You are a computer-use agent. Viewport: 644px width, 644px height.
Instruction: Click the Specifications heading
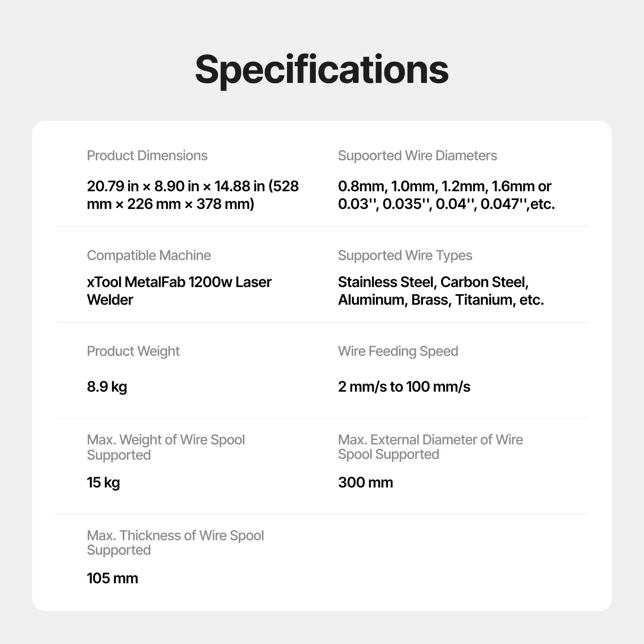[322, 70]
